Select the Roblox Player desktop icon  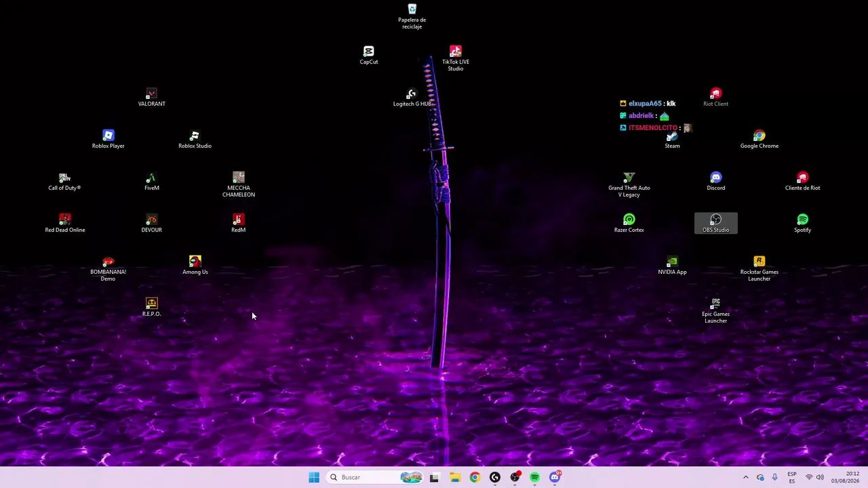pos(108,140)
